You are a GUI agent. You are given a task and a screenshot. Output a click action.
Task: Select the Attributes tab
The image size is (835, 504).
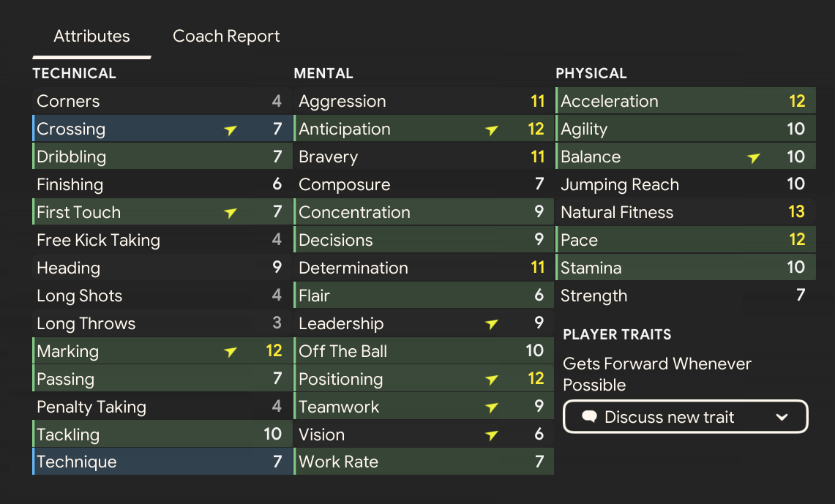pyautogui.click(x=91, y=37)
